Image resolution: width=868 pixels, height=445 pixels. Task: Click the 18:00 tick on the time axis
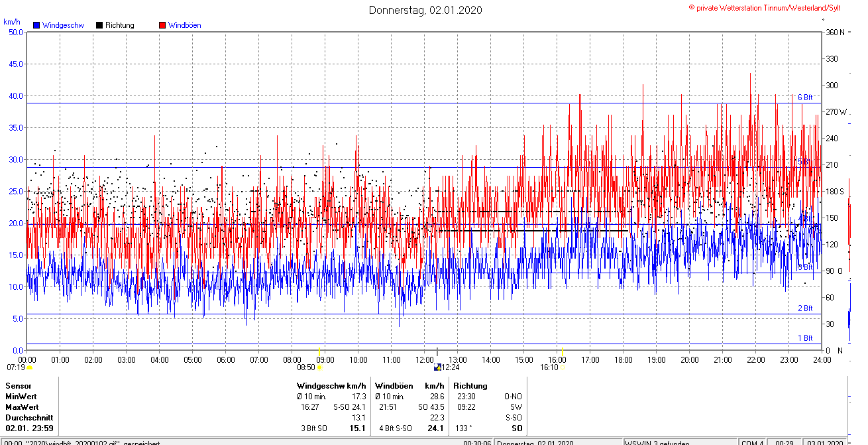coord(624,360)
